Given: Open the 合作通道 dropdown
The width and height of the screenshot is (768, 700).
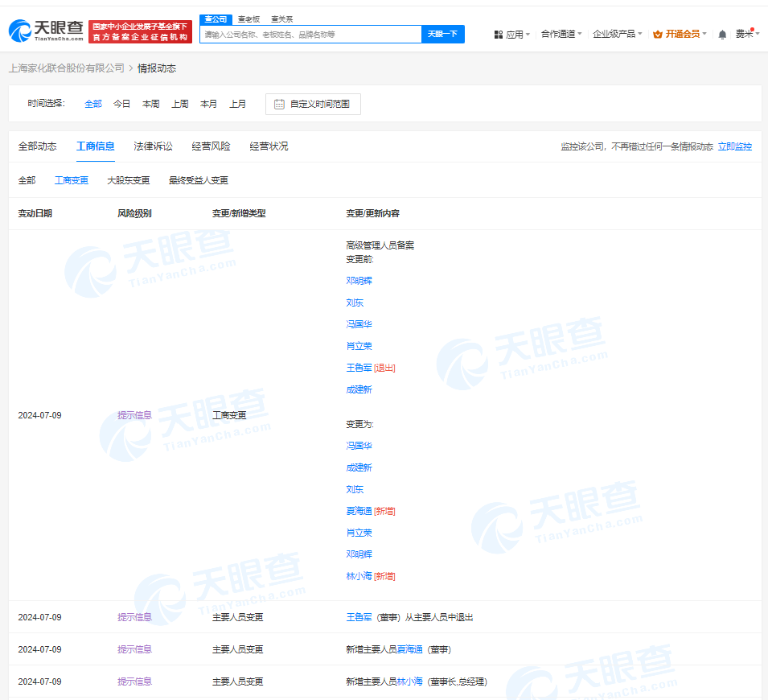Looking at the screenshot, I should pos(561,34).
